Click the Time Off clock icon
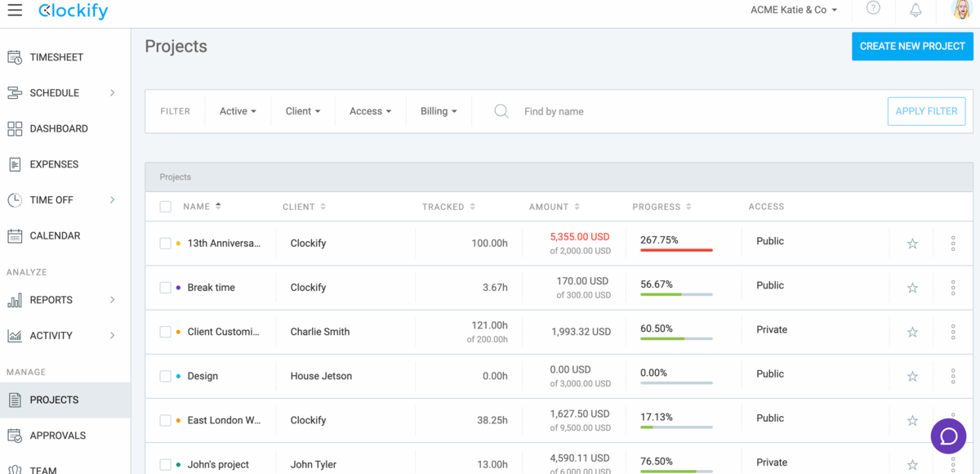The height and width of the screenshot is (474, 980). [x=15, y=200]
